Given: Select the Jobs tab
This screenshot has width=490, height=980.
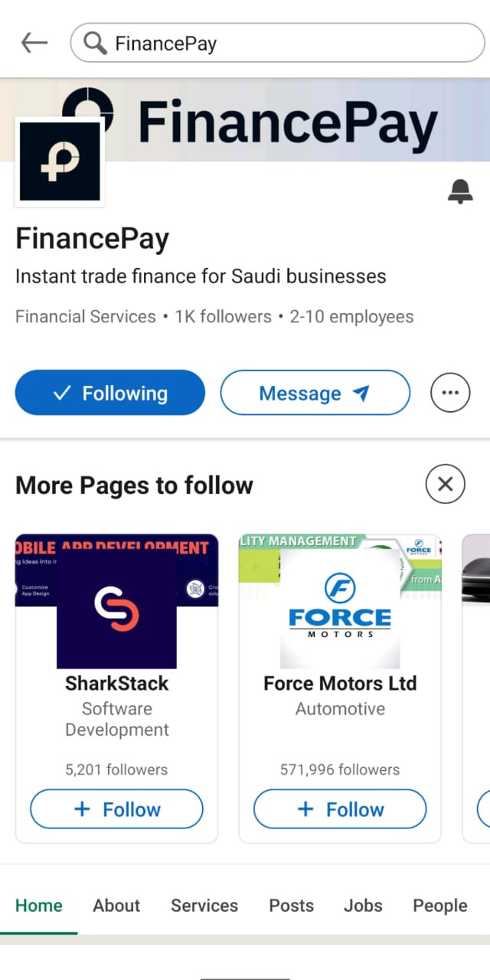Looking at the screenshot, I should (x=363, y=906).
